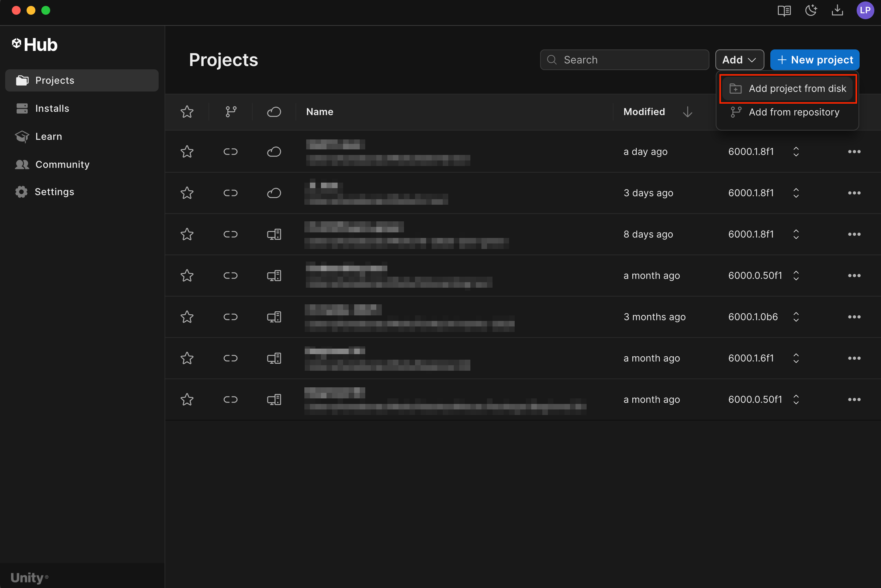
Task: Open editor version selector for 6000.1.6f1
Action: pyautogui.click(x=796, y=358)
